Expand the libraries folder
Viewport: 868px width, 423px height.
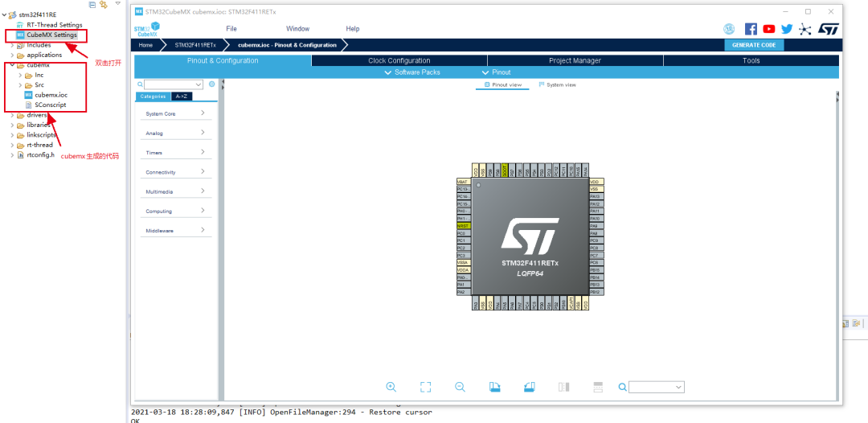(12, 125)
